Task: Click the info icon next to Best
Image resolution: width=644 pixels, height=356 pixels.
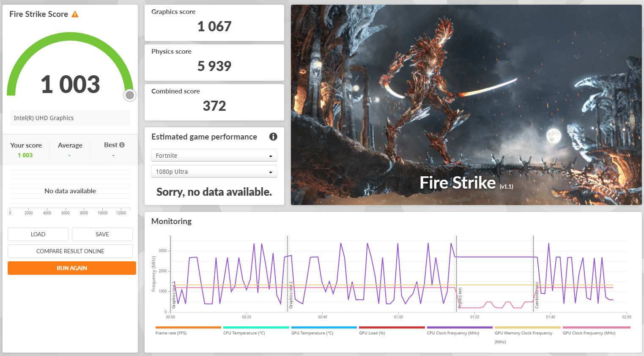Action: point(122,145)
